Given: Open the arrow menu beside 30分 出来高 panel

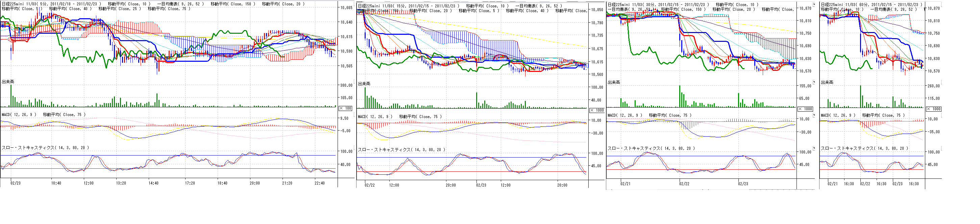Looking at the screenshot, I should (814, 82).
